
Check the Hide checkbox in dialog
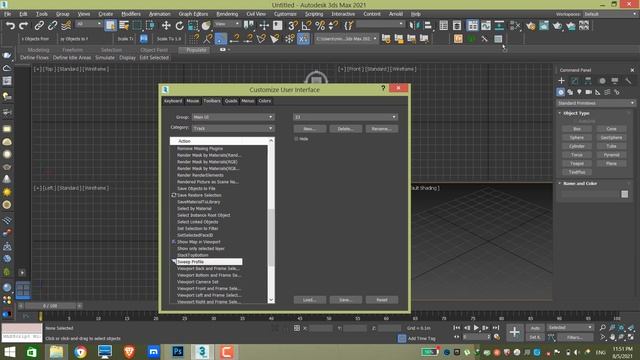(296, 139)
